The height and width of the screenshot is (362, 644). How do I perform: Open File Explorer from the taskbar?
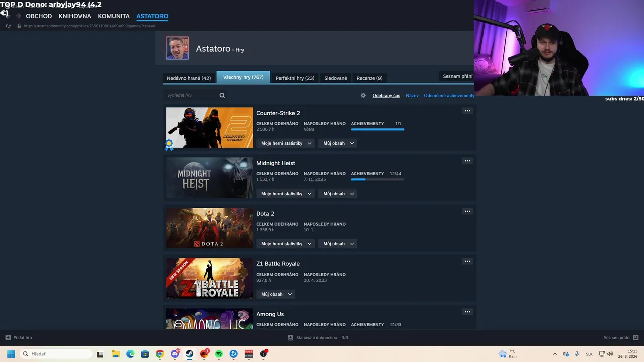click(x=115, y=354)
